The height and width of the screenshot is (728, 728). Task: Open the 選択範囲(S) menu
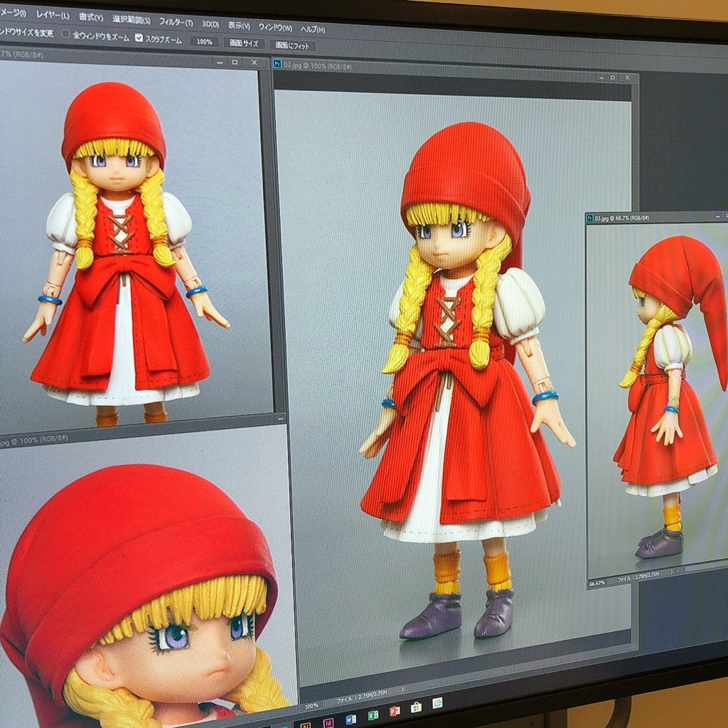132,19
